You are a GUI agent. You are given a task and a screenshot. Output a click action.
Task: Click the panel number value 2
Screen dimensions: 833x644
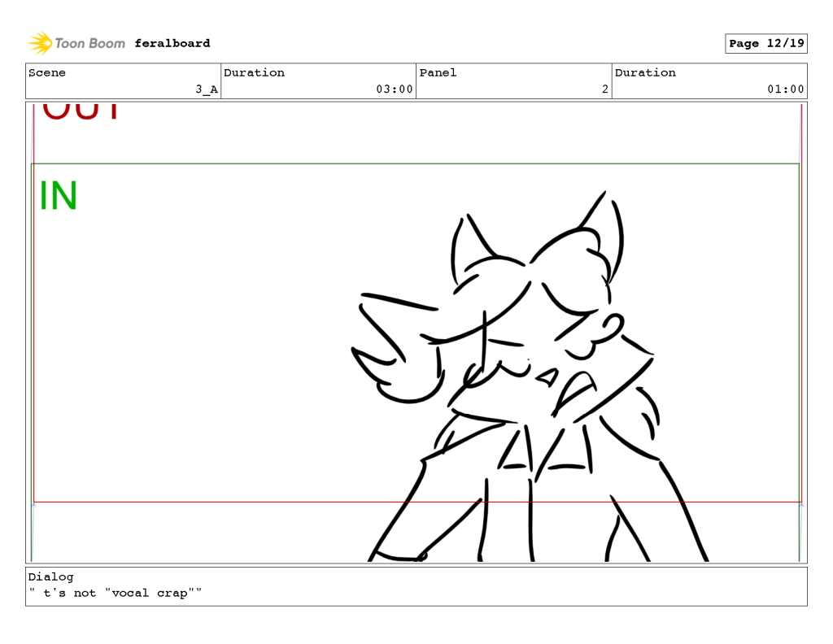click(604, 89)
